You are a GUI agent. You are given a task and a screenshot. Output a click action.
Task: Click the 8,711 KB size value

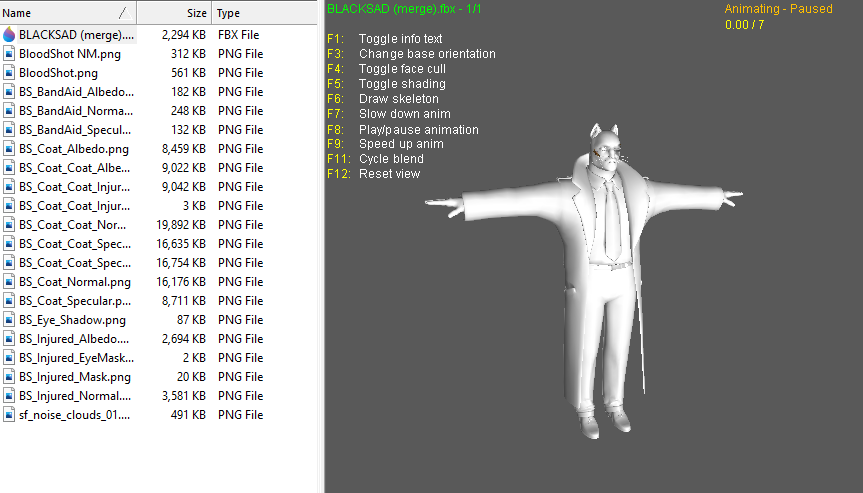pos(183,300)
